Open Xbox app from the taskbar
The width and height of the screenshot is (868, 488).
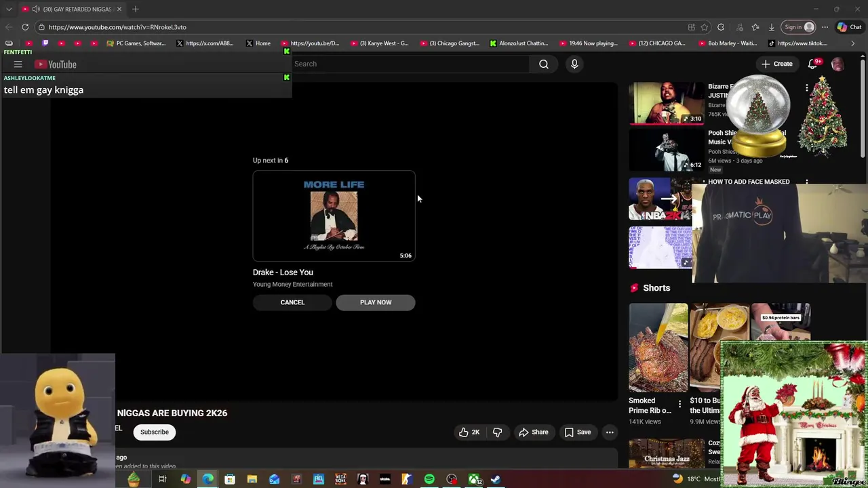coord(474,479)
